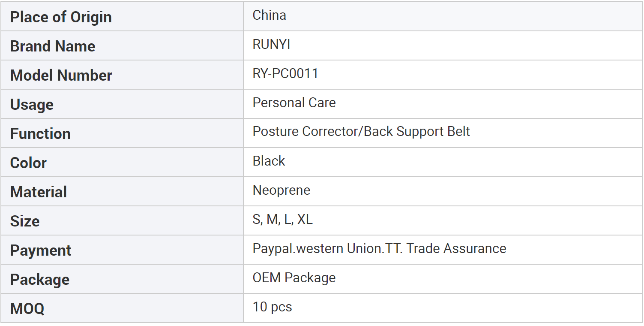644x326 pixels.
Task: Select the Paypal.western Union.TT. Trade Assurance text
Action: [x=379, y=248]
